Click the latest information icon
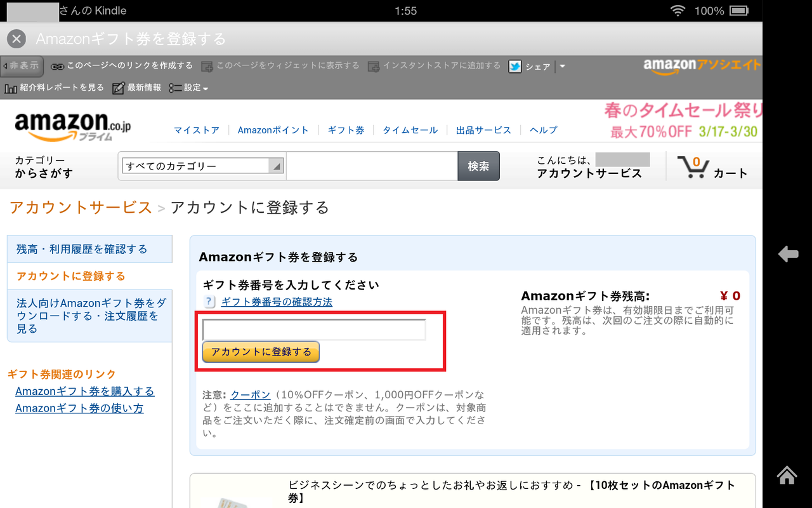Image resolution: width=812 pixels, height=508 pixels. 118,88
